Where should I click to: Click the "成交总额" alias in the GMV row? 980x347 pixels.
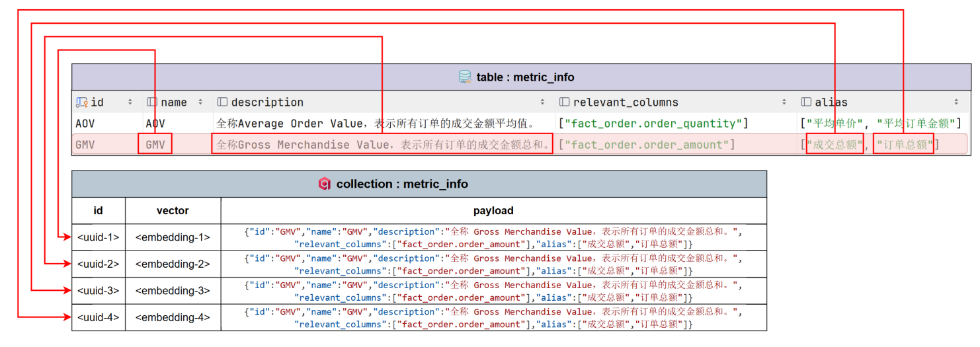click(x=835, y=145)
